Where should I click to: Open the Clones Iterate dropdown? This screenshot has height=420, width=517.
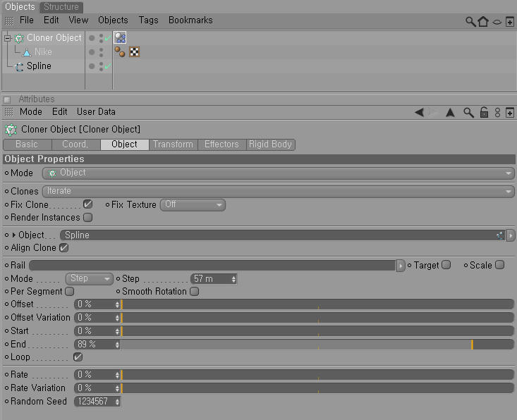pyautogui.click(x=279, y=191)
